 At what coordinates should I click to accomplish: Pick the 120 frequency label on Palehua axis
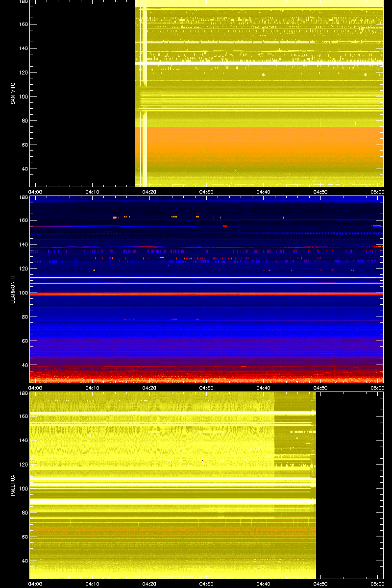tap(23, 465)
